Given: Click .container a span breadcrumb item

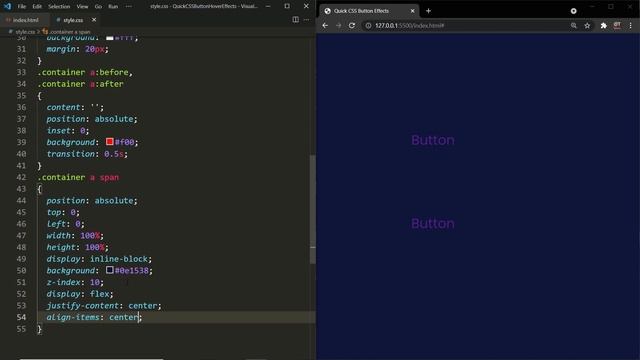Looking at the screenshot, I should point(69,31).
